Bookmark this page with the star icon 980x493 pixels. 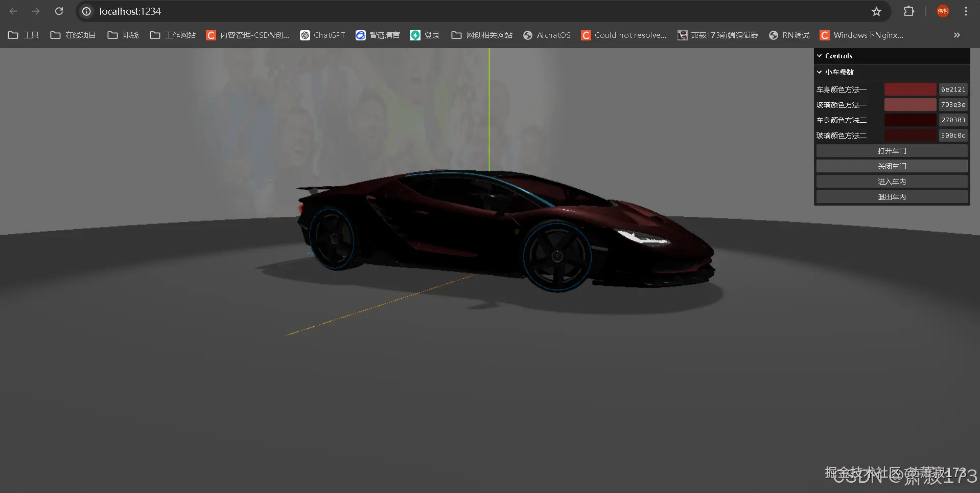[877, 11]
